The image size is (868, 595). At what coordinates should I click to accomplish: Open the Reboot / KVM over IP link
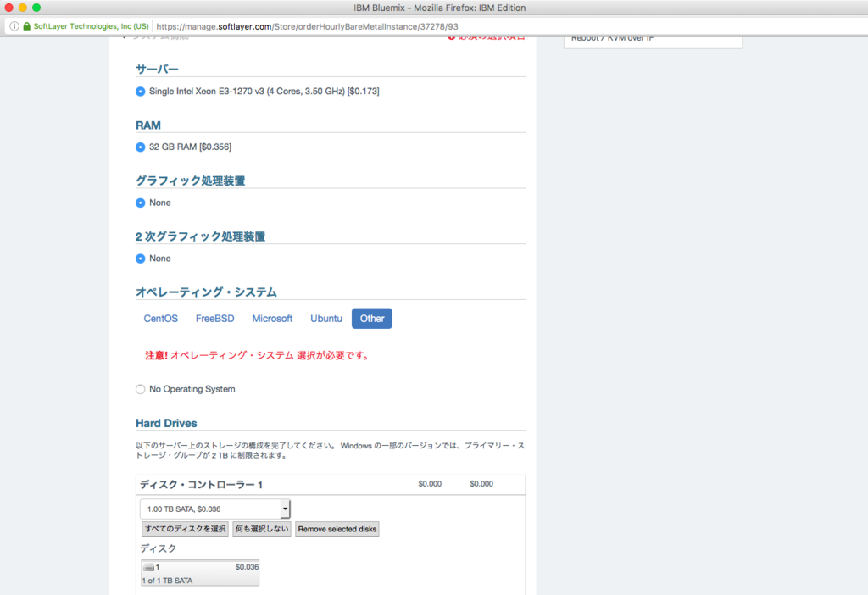612,37
